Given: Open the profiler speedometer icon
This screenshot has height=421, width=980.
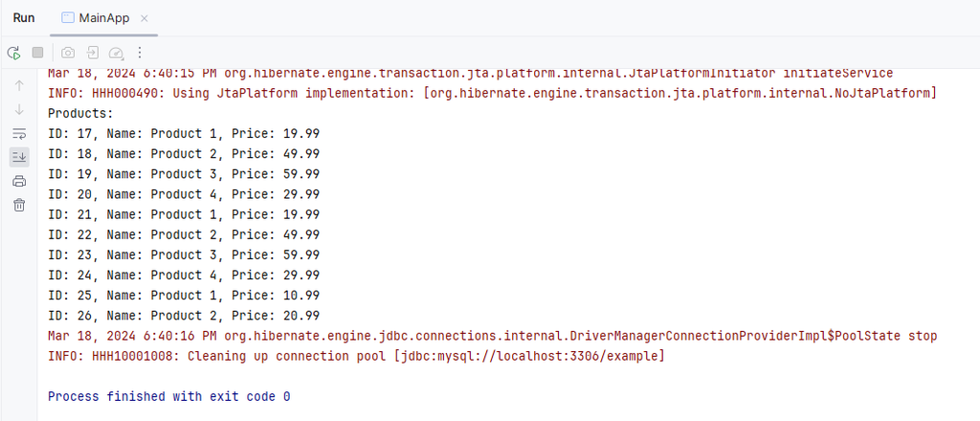Looking at the screenshot, I should 117,53.
